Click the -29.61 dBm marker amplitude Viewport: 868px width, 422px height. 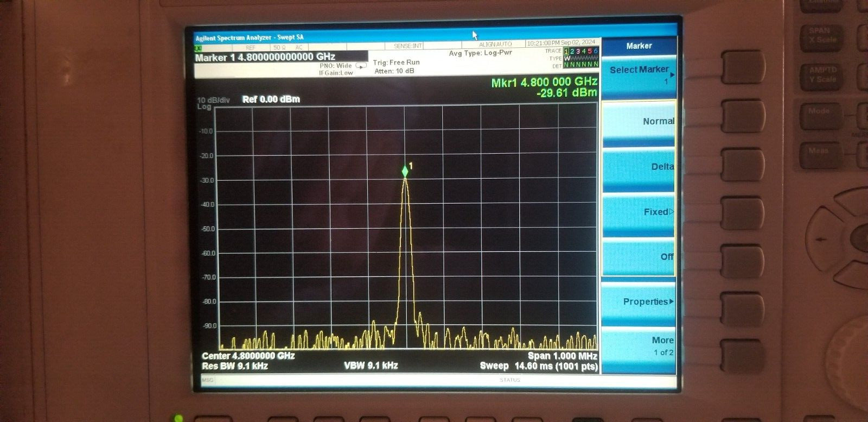567,93
